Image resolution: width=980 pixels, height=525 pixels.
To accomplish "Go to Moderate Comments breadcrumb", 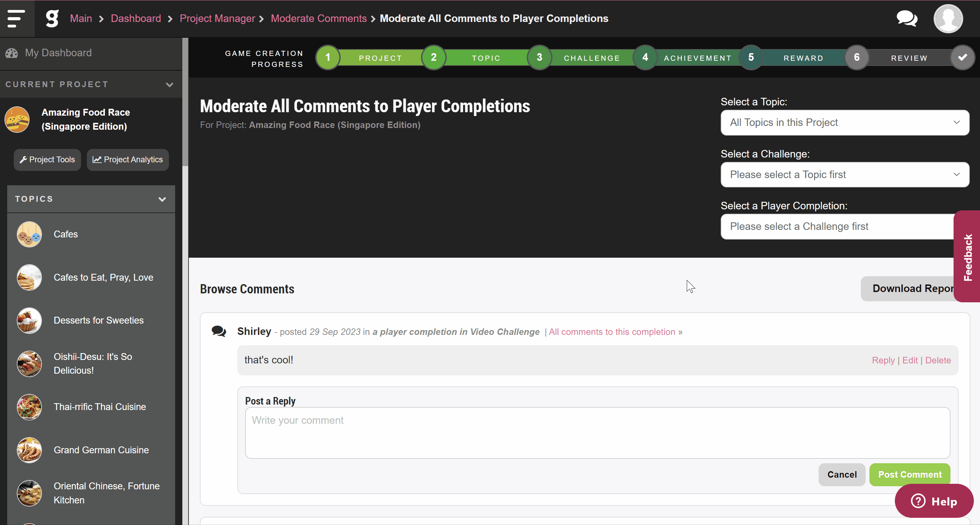I will click(319, 18).
